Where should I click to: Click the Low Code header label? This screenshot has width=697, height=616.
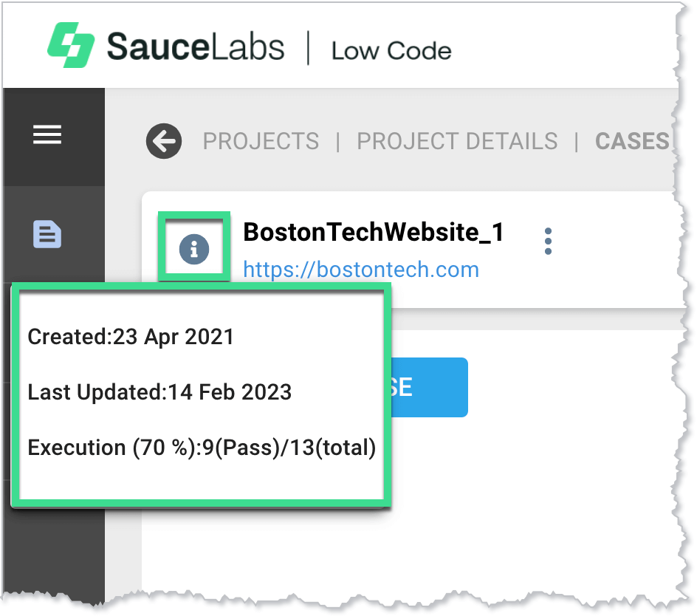point(391,51)
